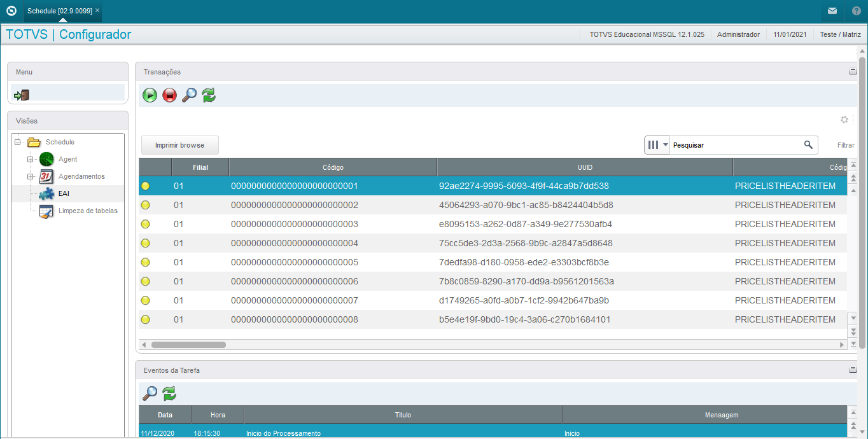Click the Pesquisar search input field
This screenshot has width=868, height=439.
pos(735,145)
